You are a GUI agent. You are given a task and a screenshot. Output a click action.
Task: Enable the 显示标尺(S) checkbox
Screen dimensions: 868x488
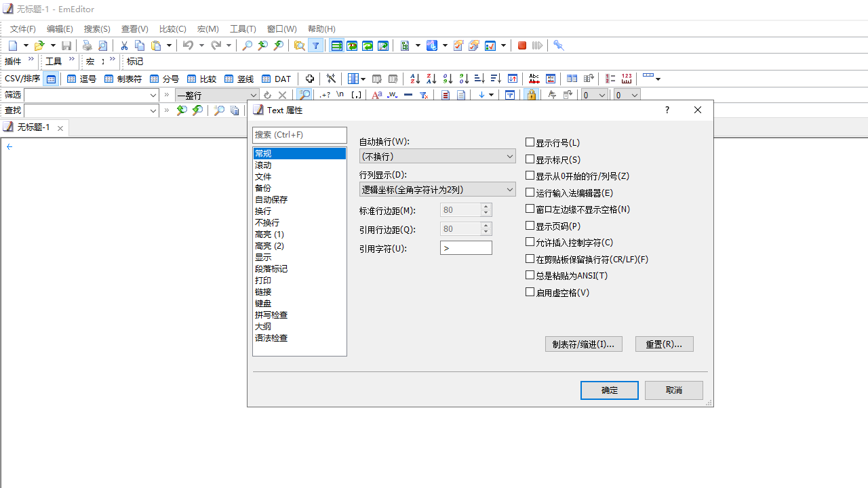tap(530, 159)
